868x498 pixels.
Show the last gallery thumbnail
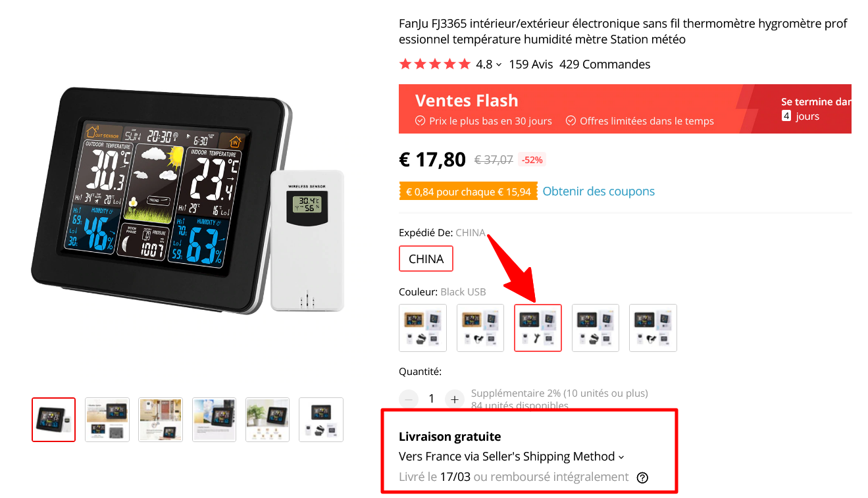pyautogui.click(x=321, y=420)
